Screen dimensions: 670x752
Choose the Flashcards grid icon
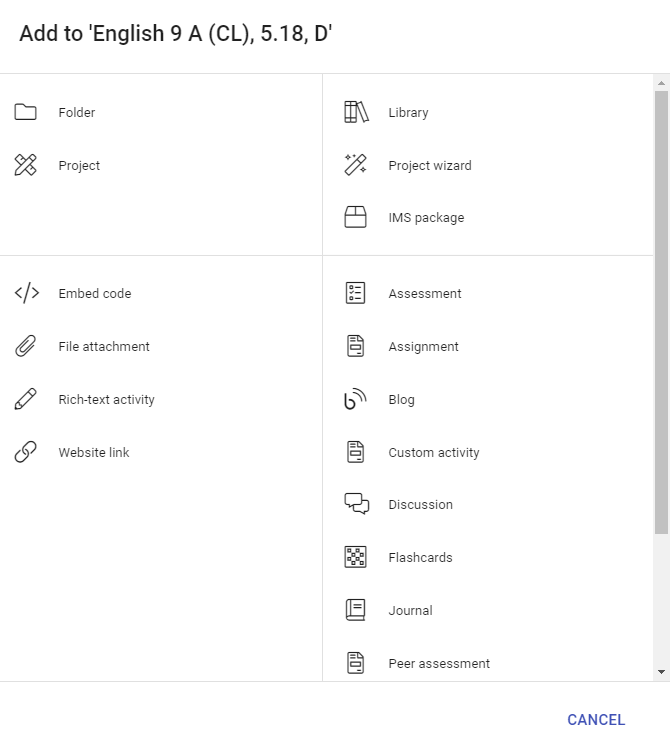coord(356,558)
